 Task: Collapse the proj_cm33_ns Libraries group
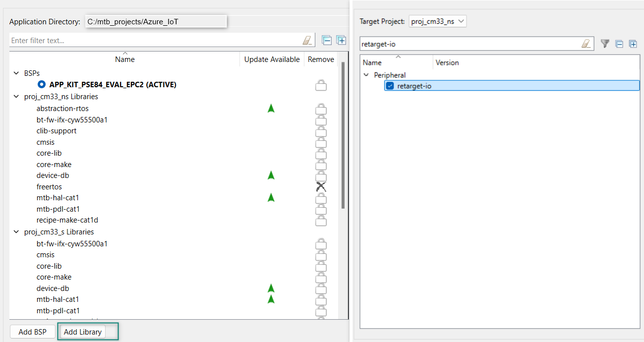17,97
